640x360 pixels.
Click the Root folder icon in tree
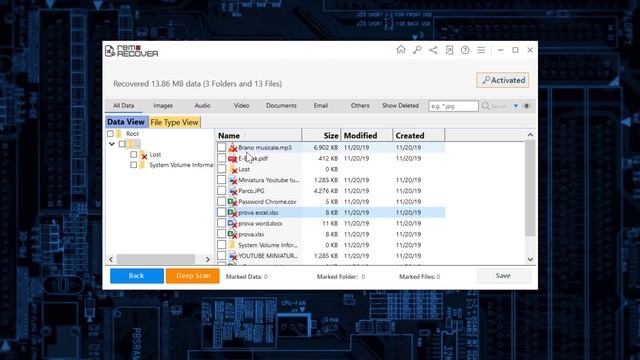point(119,133)
